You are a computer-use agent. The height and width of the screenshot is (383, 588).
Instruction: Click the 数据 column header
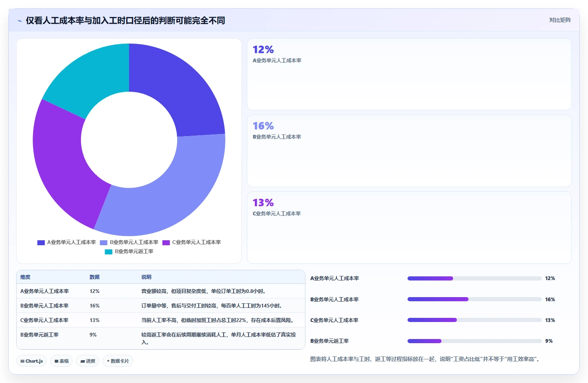[95, 277]
